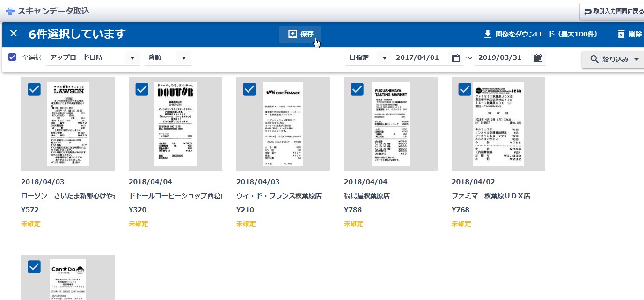Click the amount ¥768
The image size is (644, 300).
(461, 210)
